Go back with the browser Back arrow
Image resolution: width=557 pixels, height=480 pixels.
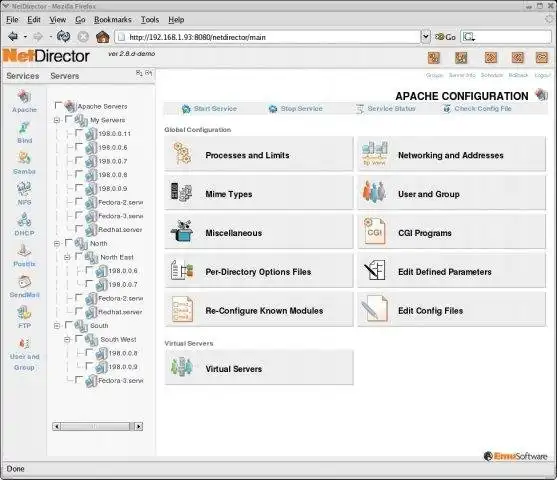coord(13,36)
